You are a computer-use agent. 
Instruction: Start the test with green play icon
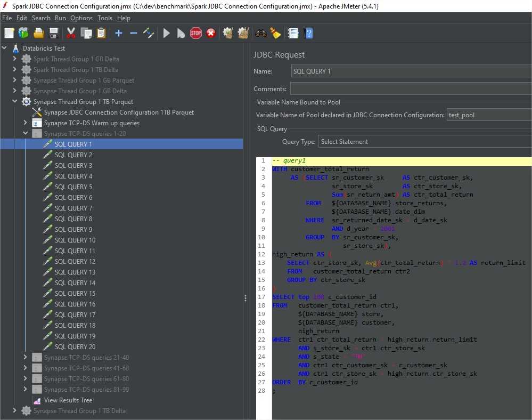coord(166,33)
